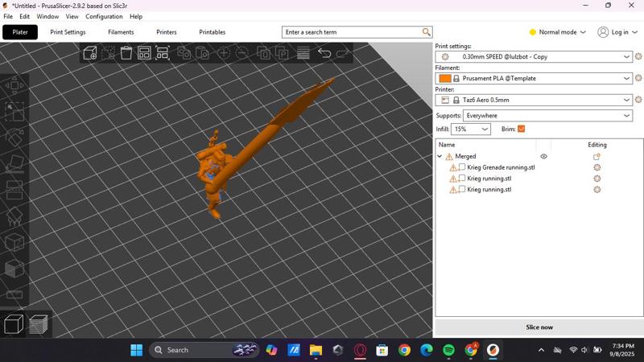Image resolution: width=644 pixels, height=362 pixels.
Task: Open the Variable layer height tool
Action: pos(303,53)
